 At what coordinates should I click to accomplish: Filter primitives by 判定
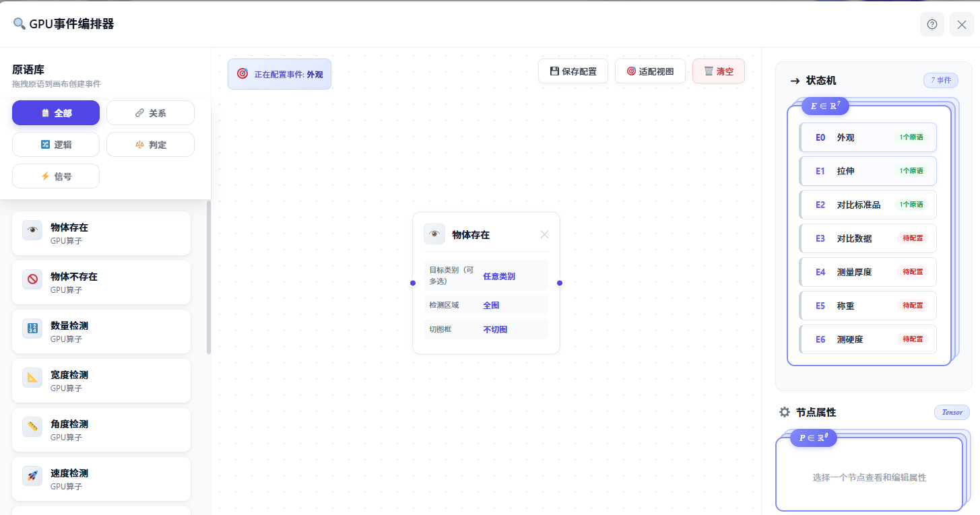pos(150,145)
